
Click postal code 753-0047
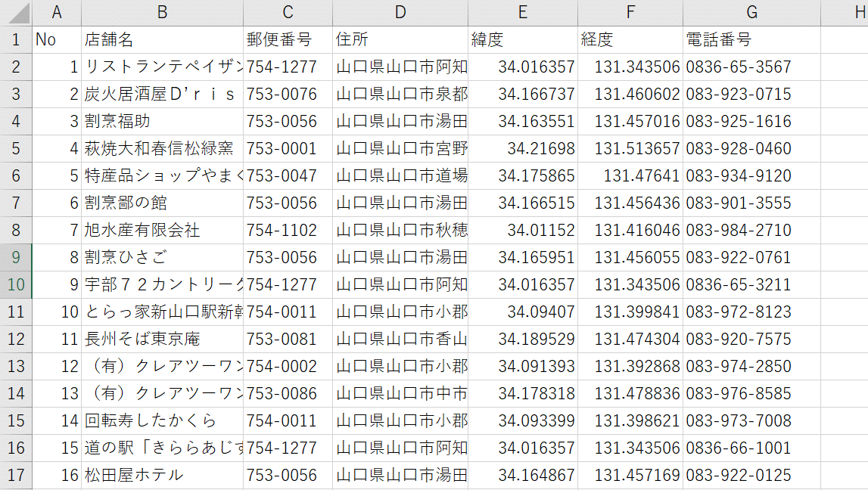pyautogui.click(x=288, y=176)
